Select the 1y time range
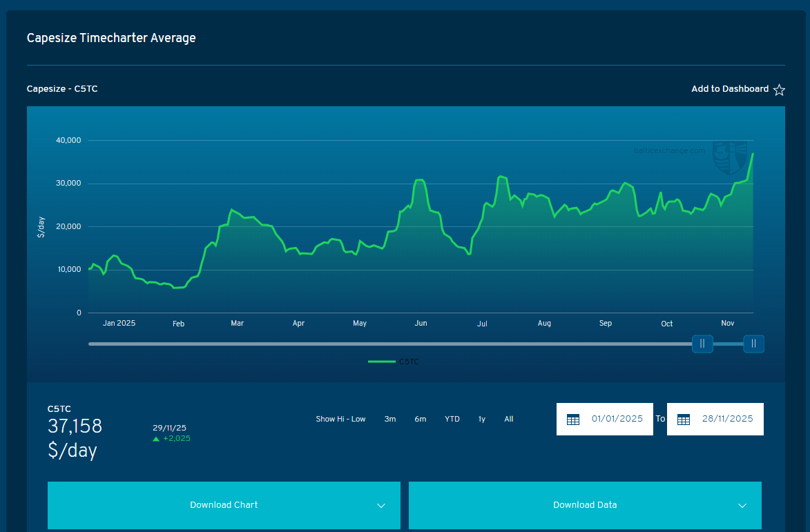The image size is (810, 532). [x=482, y=419]
